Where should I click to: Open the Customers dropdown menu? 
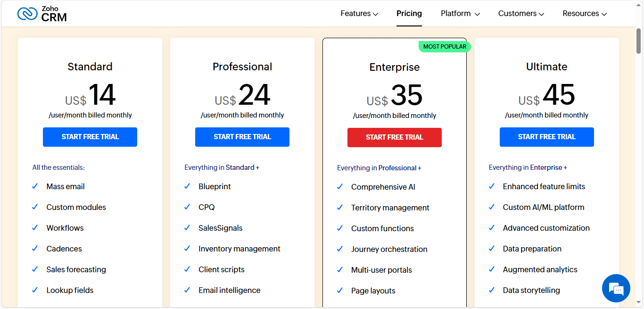[521, 14]
